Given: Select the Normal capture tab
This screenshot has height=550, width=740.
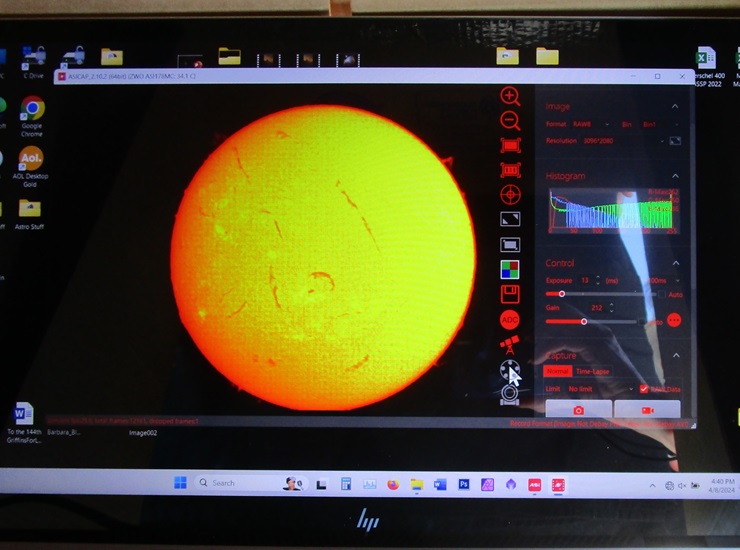Looking at the screenshot, I should coord(557,371).
